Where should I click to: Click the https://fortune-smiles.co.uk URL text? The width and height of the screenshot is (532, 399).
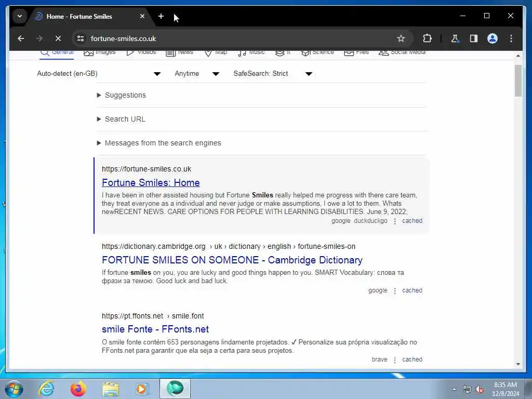pyautogui.click(x=146, y=169)
